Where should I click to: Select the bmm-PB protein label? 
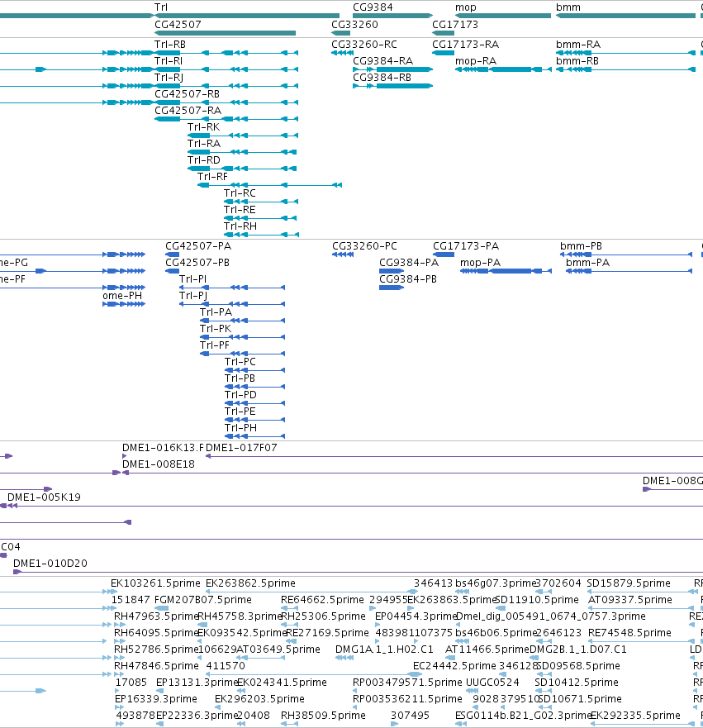pyautogui.click(x=581, y=246)
